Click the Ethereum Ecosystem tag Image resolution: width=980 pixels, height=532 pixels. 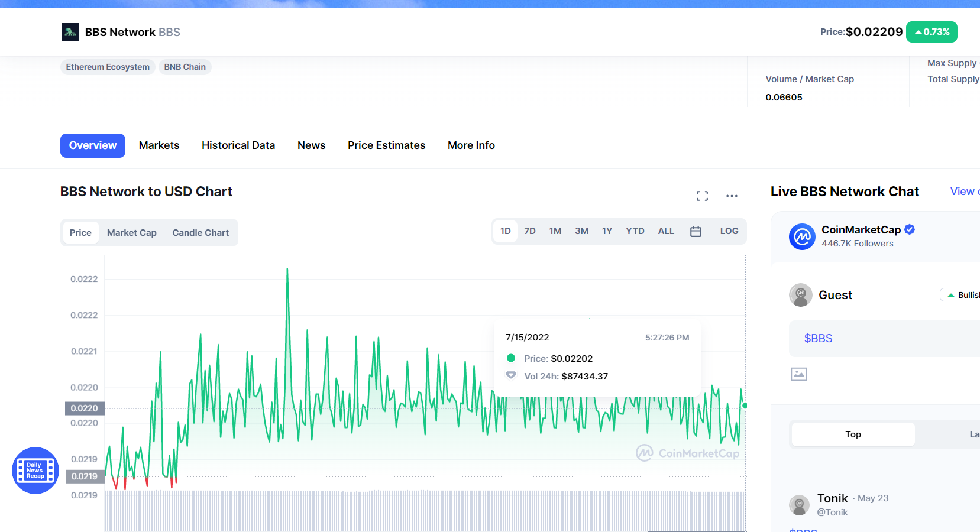pos(108,67)
